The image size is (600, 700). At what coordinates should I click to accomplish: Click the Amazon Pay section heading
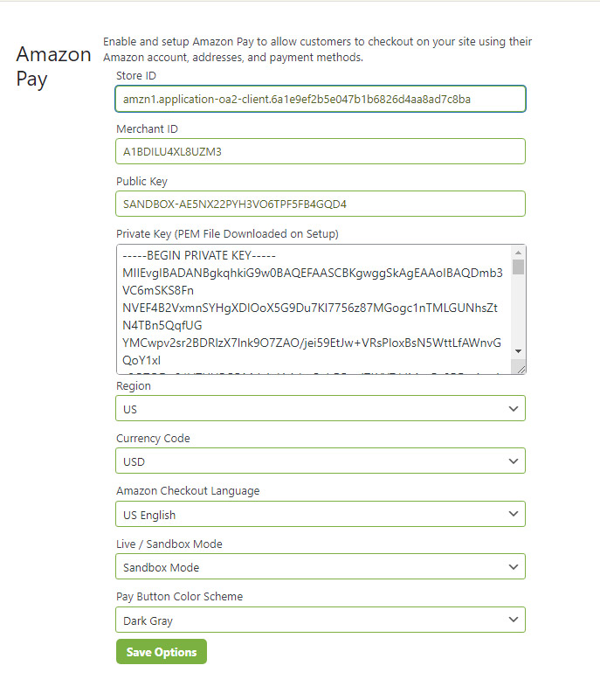click(53, 66)
